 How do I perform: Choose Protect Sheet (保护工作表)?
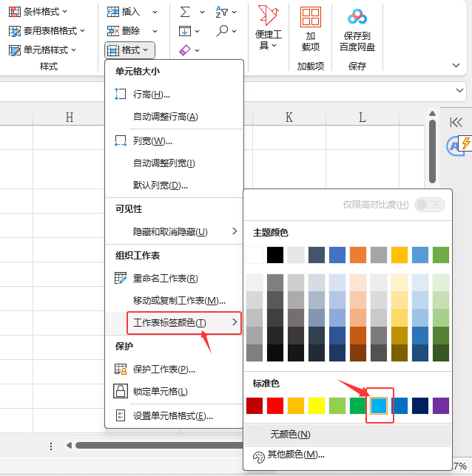tap(175, 370)
